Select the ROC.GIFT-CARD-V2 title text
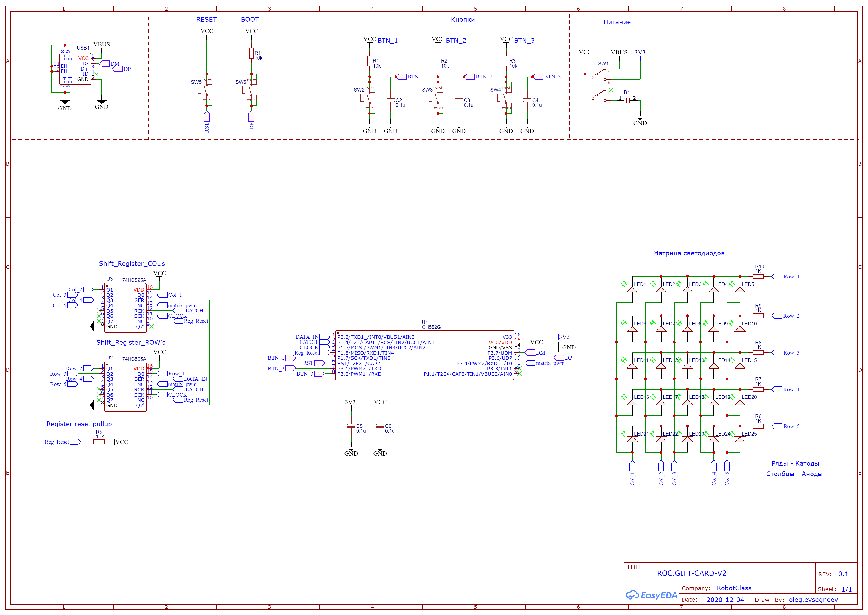Screen dimensions: 868x615 692,573
